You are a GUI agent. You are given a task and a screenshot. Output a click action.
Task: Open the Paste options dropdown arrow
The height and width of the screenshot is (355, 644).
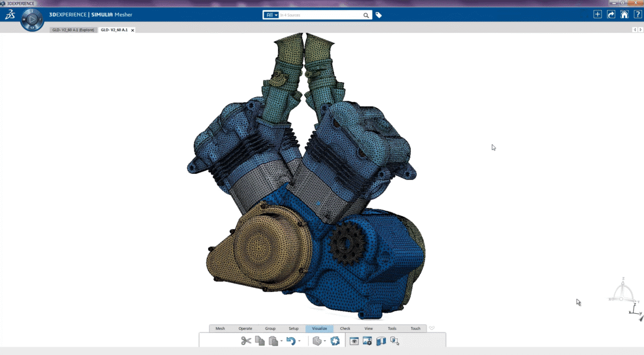(x=281, y=341)
